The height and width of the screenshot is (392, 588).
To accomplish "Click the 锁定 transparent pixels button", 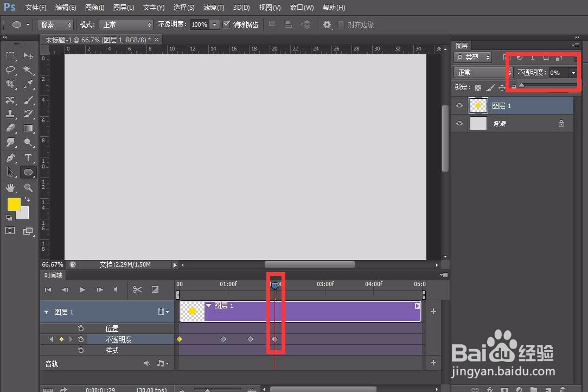I will [x=478, y=87].
